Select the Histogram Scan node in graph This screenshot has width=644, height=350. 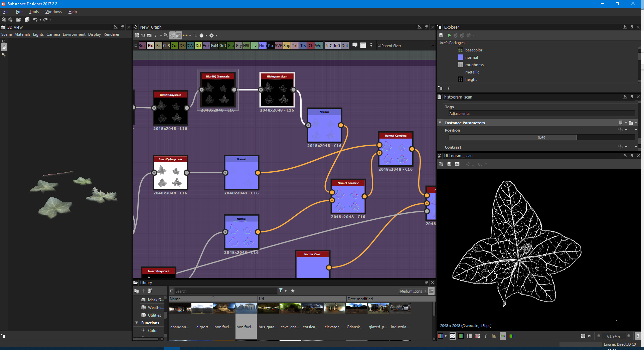pyautogui.click(x=277, y=90)
